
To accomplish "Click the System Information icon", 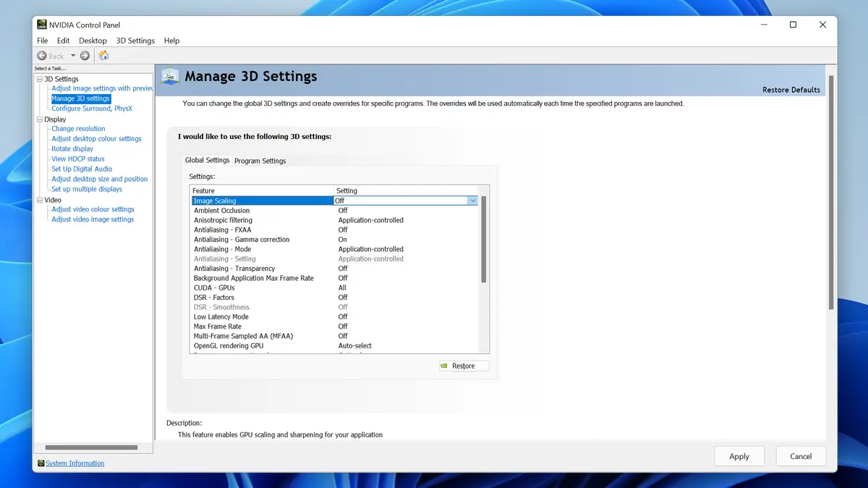I will 41,463.
